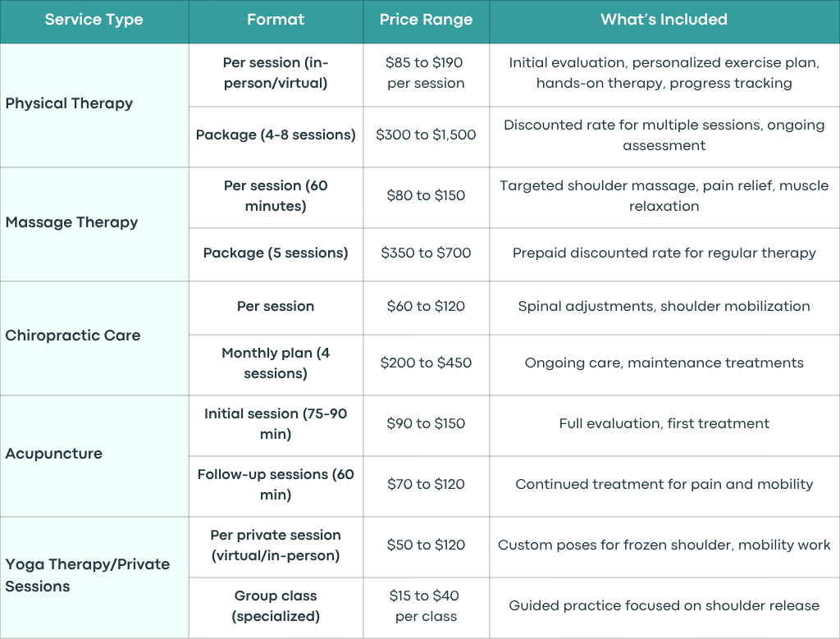The image size is (840, 639).
Task: Select Initial session (75-90 min) cell
Action: [276, 426]
